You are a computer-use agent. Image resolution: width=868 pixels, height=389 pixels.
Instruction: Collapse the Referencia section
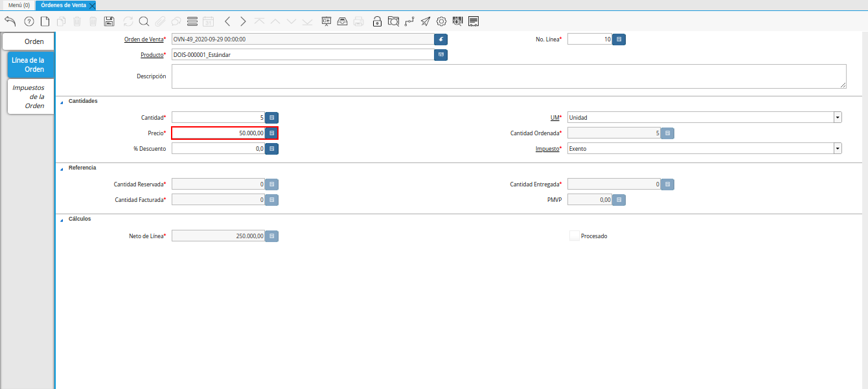tap(62, 168)
